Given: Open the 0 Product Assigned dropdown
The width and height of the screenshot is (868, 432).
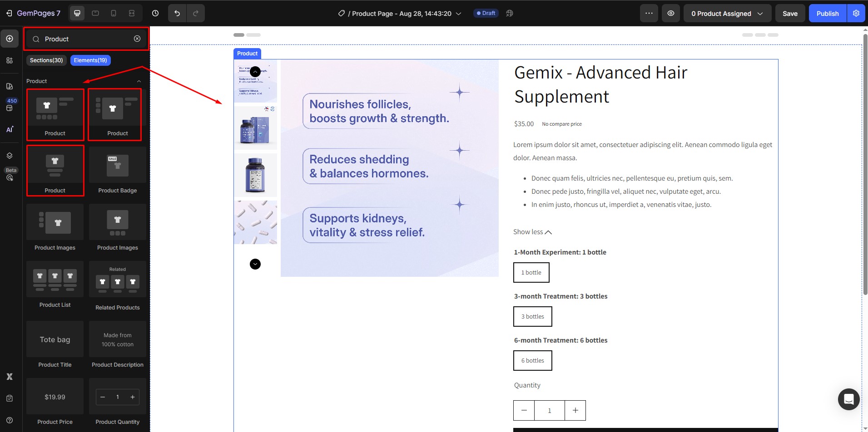Looking at the screenshot, I should click(727, 13).
